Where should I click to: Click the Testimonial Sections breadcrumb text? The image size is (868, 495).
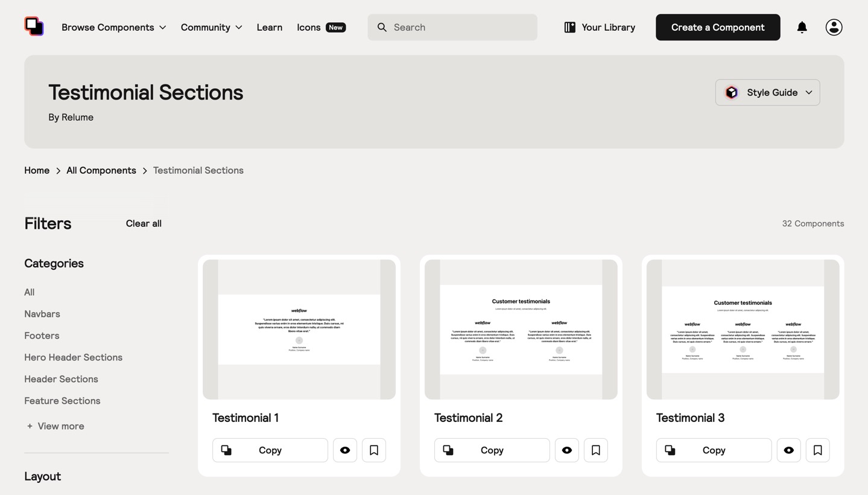(x=198, y=170)
